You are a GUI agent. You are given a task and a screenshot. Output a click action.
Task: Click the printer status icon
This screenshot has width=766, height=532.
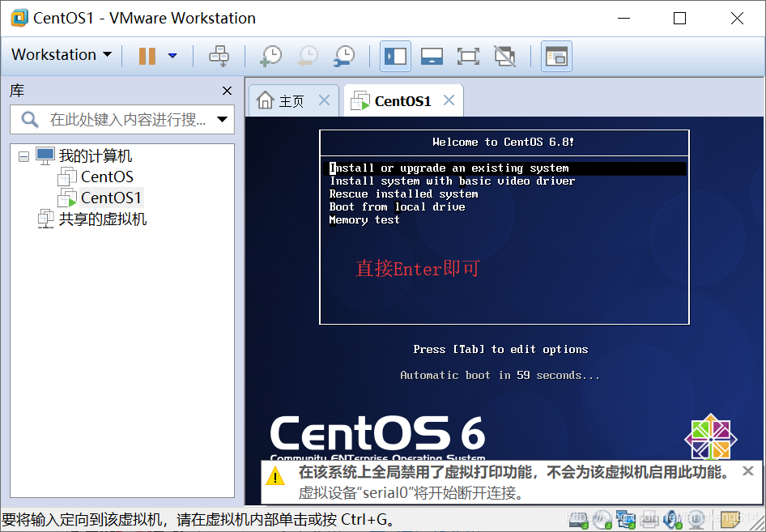point(649,521)
